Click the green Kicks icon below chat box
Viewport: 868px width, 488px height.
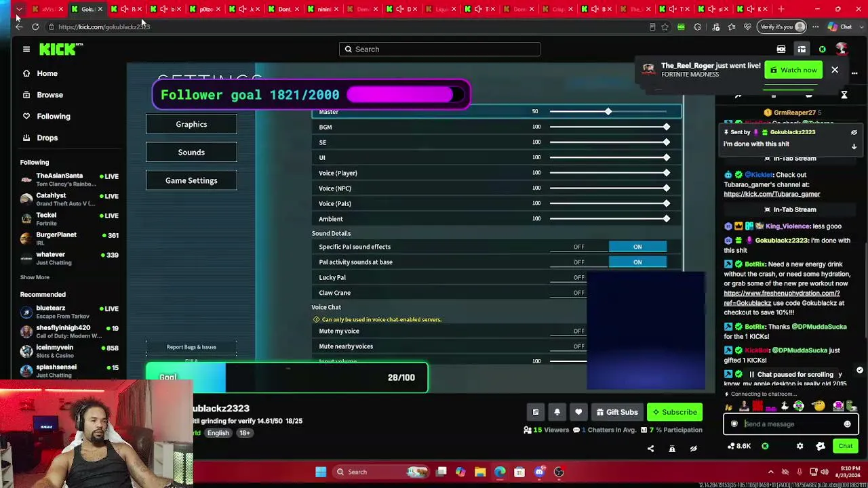point(765,446)
